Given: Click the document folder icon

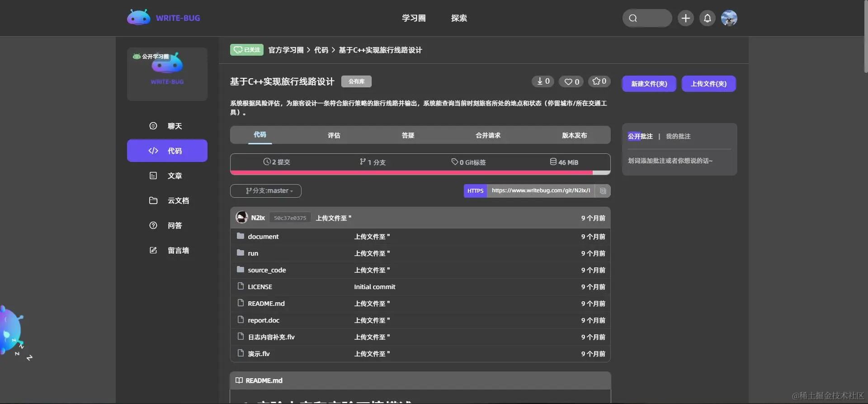Looking at the screenshot, I should [x=241, y=236].
